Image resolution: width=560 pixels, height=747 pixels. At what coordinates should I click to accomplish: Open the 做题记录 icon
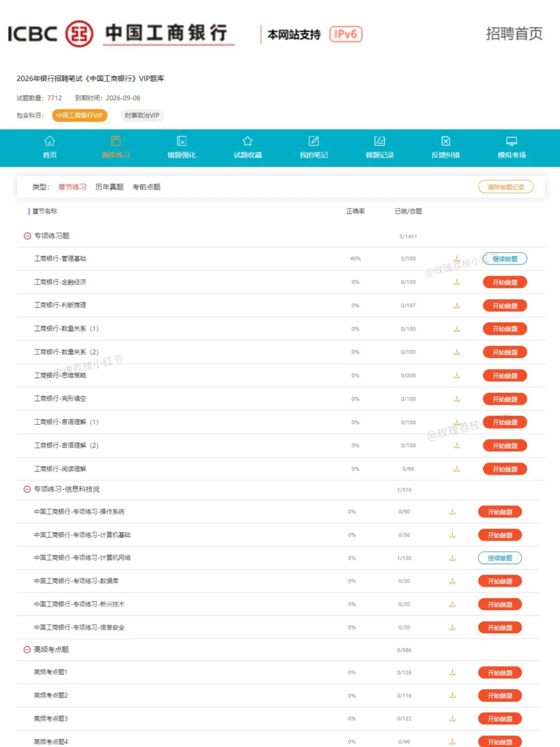[380, 141]
